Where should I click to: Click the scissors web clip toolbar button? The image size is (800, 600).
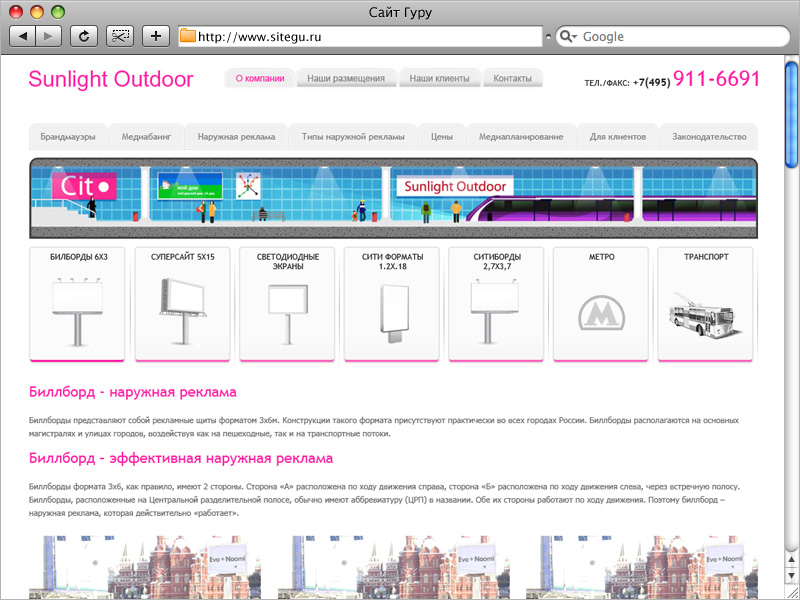(120, 36)
